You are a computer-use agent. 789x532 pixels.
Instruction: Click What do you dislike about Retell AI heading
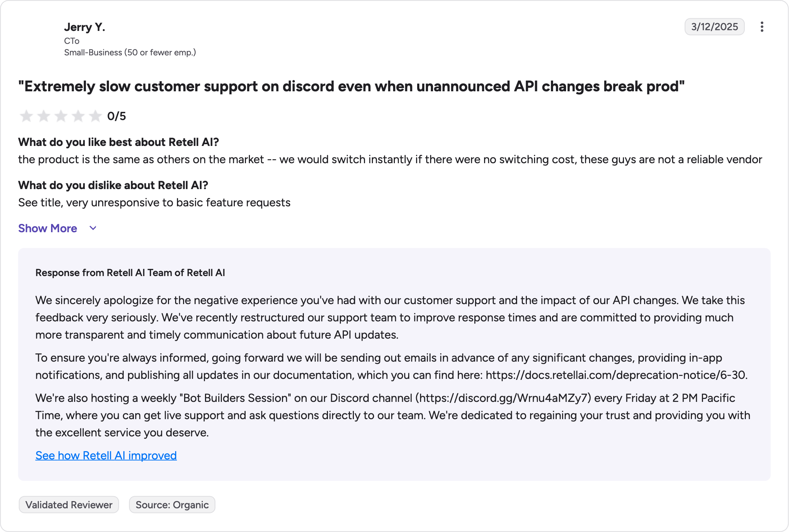click(x=113, y=185)
